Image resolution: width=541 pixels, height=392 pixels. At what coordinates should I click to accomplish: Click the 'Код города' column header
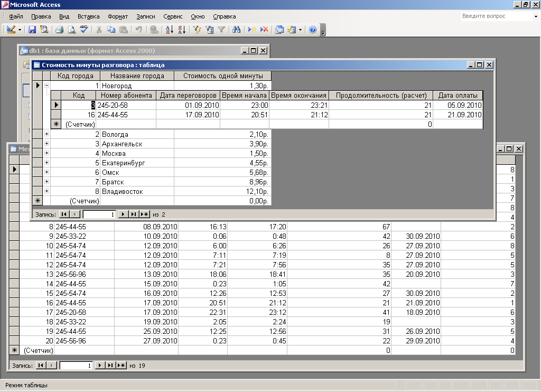pos(75,76)
